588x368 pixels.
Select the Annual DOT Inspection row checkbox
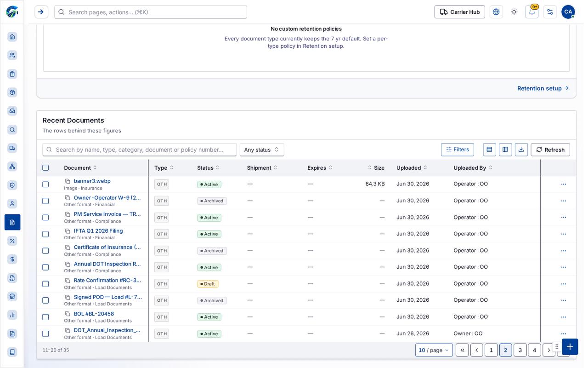pyautogui.click(x=45, y=267)
